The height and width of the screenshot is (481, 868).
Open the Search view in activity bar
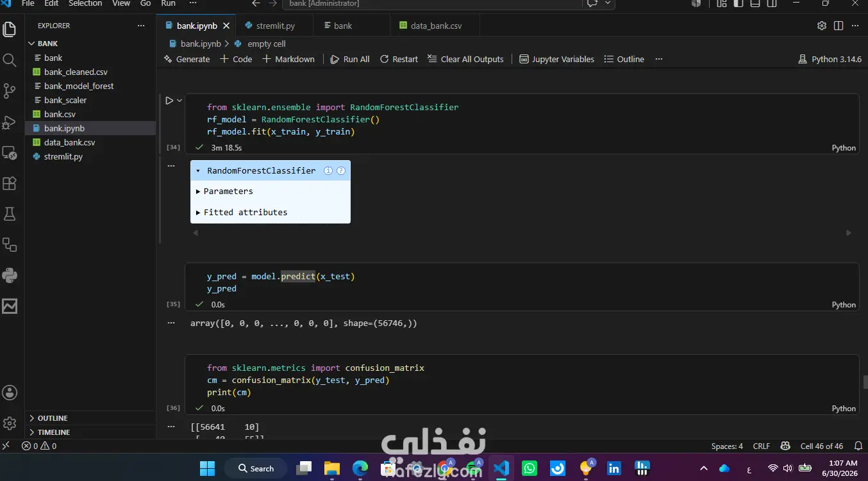coord(10,60)
